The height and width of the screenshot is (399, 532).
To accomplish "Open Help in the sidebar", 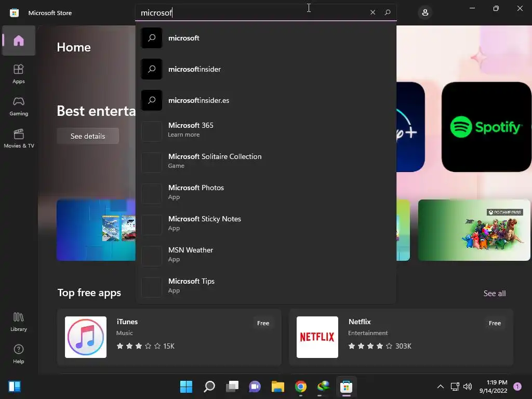I will click(x=19, y=354).
